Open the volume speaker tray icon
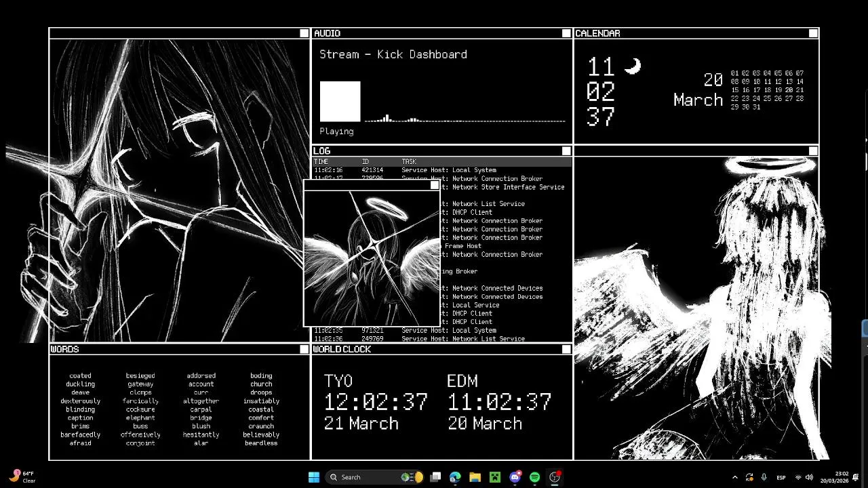The width and height of the screenshot is (868, 488). 809,477
